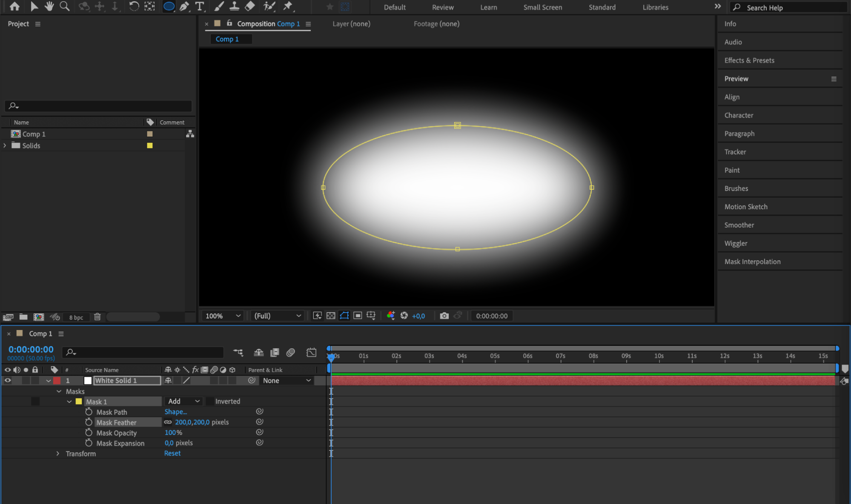851x504 pixels.
Task: Check the Inverted mask checkbox
Action: tap(210, 401)
